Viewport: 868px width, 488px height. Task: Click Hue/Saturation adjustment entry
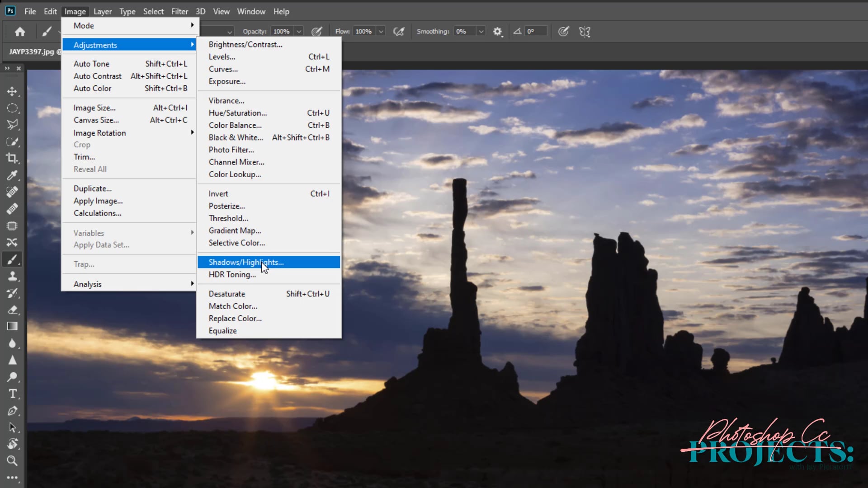point(238,113)
